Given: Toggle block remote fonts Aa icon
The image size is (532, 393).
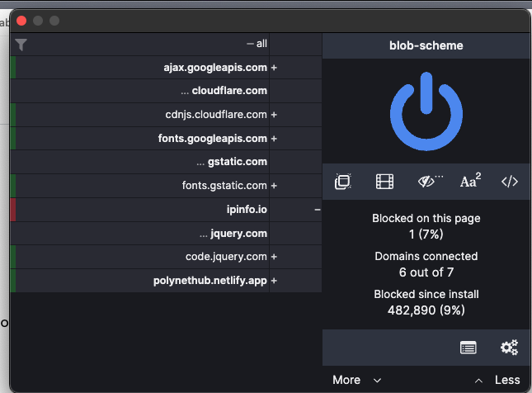Looking at the screenshot, I should coord(470,181).
